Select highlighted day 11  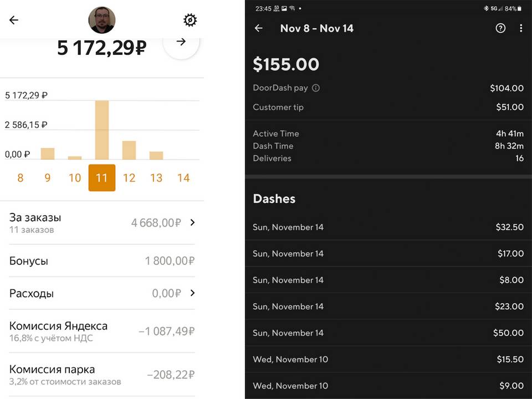coord(102,178)
